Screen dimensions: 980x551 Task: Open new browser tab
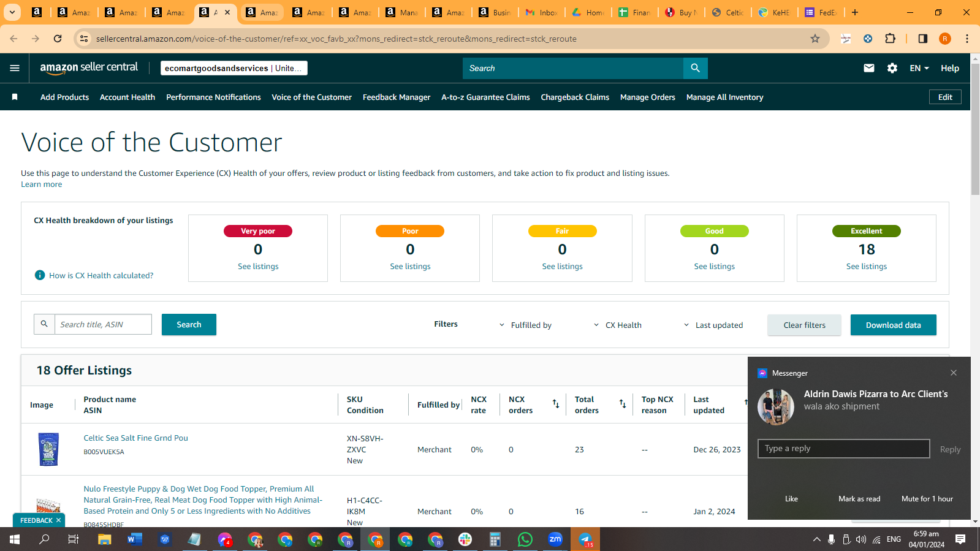click(855, 12)
